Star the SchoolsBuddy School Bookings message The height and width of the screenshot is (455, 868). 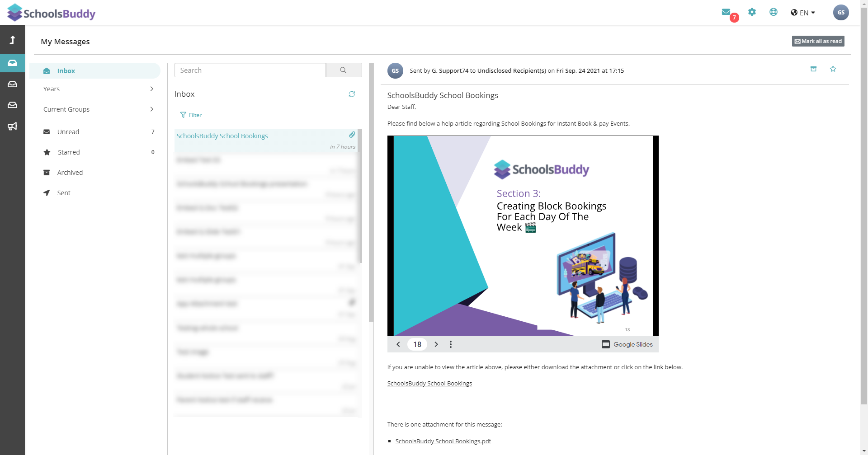coord(833,69)
